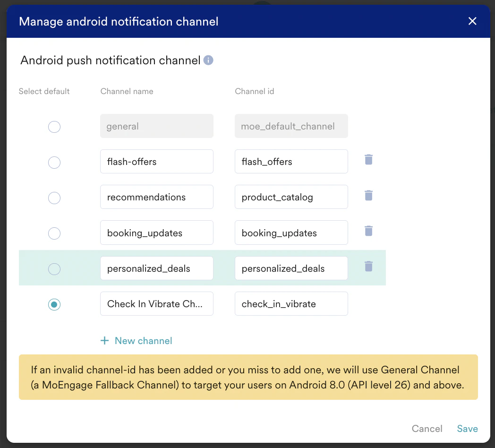Edit the flash-offers channel name field
This screenshot has width=495, height=448.
[x=157, y=162]
